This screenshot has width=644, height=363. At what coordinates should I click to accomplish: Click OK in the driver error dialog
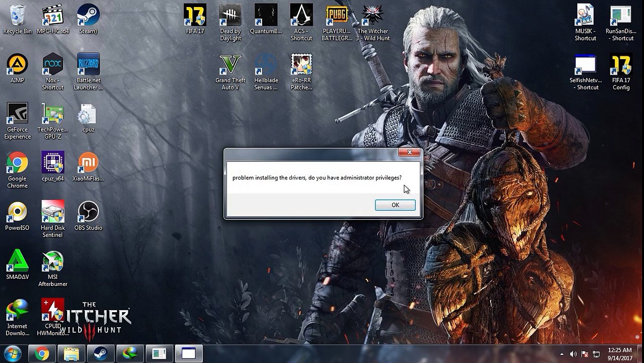(395, 205)
